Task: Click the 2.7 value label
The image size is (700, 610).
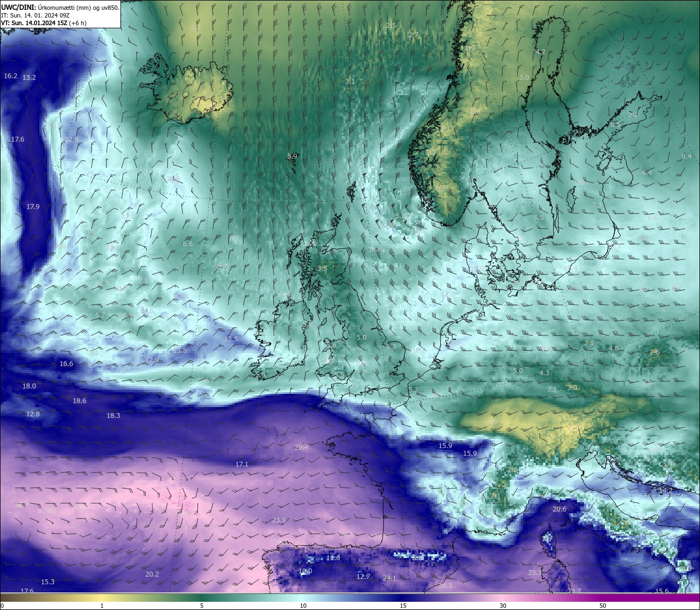Action: point(413,35)
